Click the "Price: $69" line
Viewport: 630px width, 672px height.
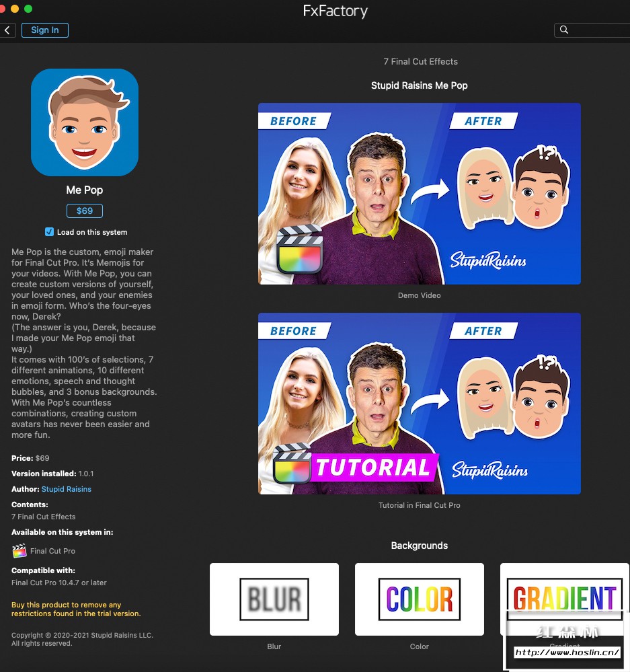point(30,458)
